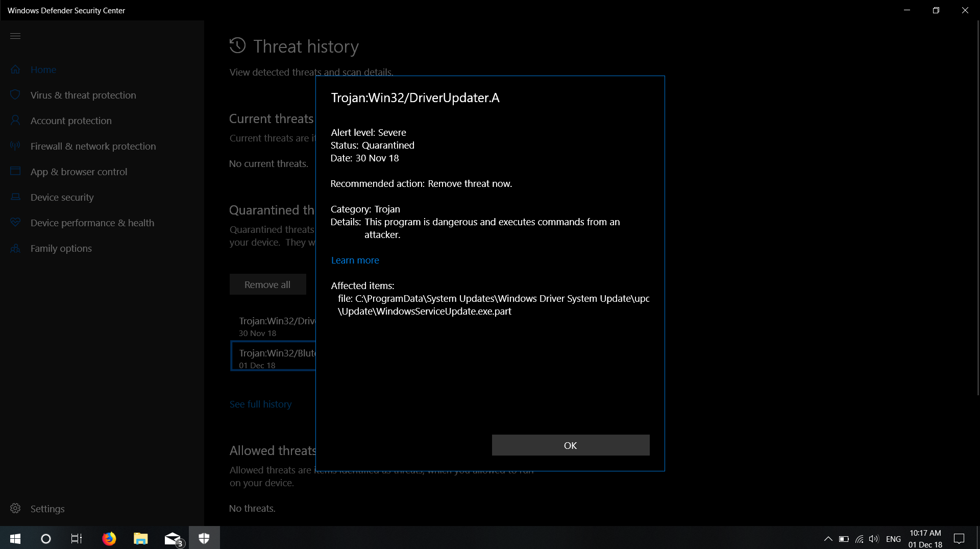Switch the ENG input language

point(893,539)
